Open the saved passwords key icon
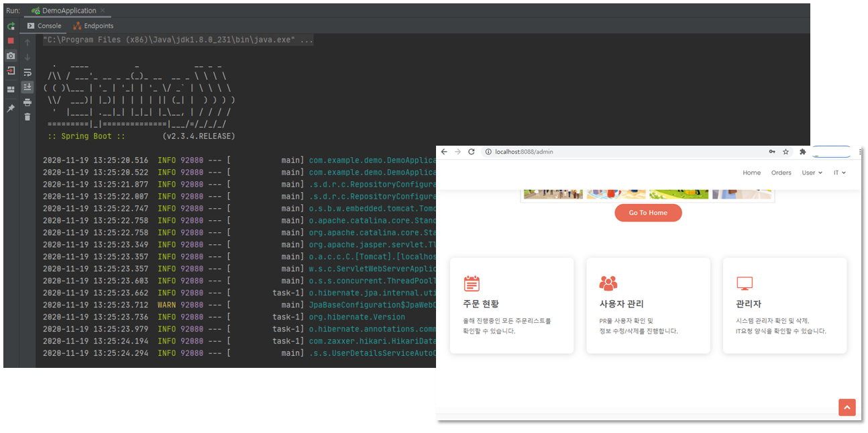This screenshot has width=868, height=433. (772, 152)
